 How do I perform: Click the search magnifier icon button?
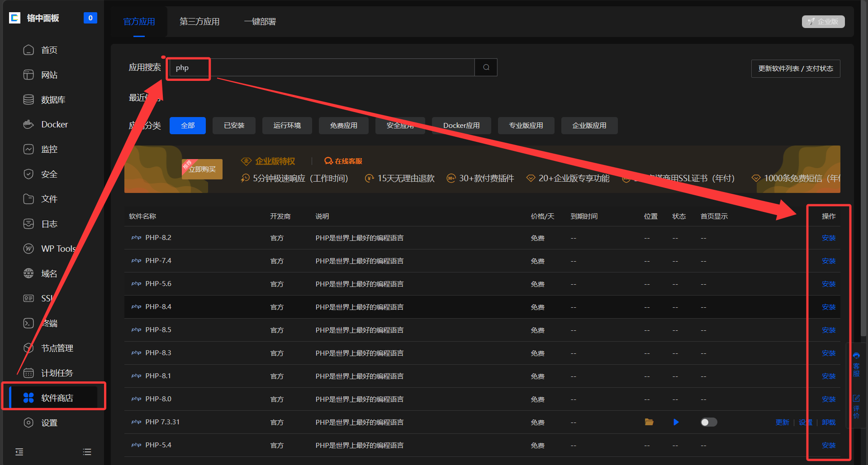486,67
